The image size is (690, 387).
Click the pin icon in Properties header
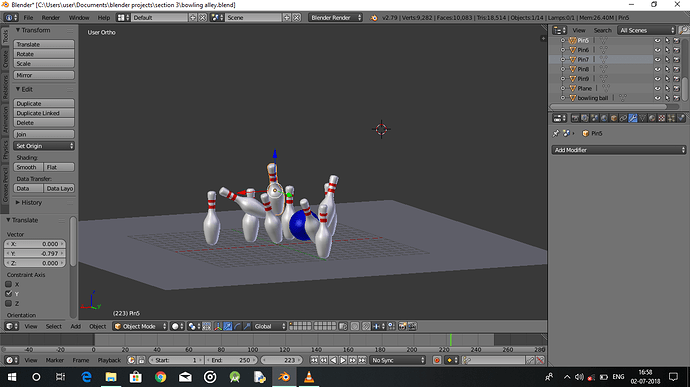click(556, 133)
